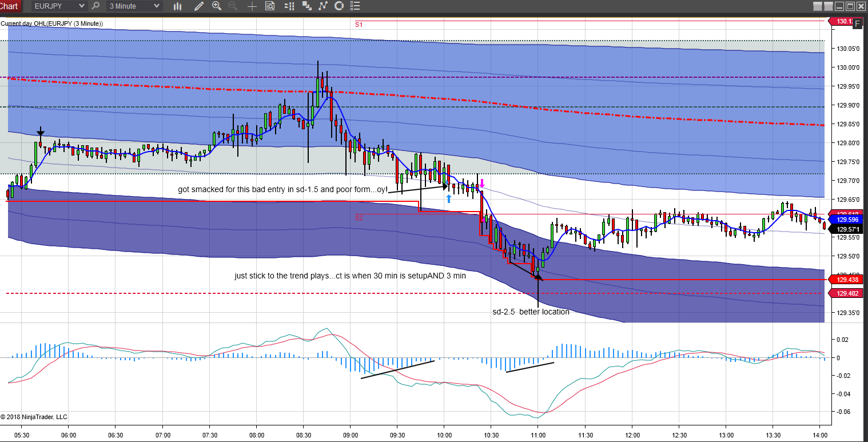Open the strategies circular arrow icon

[x=339, y=6]
